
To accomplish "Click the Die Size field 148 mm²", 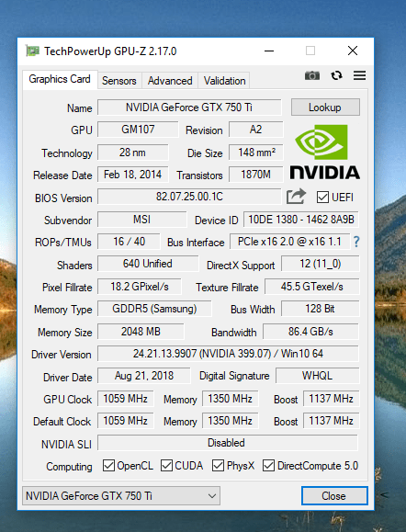I will click(x=255, y=153).
